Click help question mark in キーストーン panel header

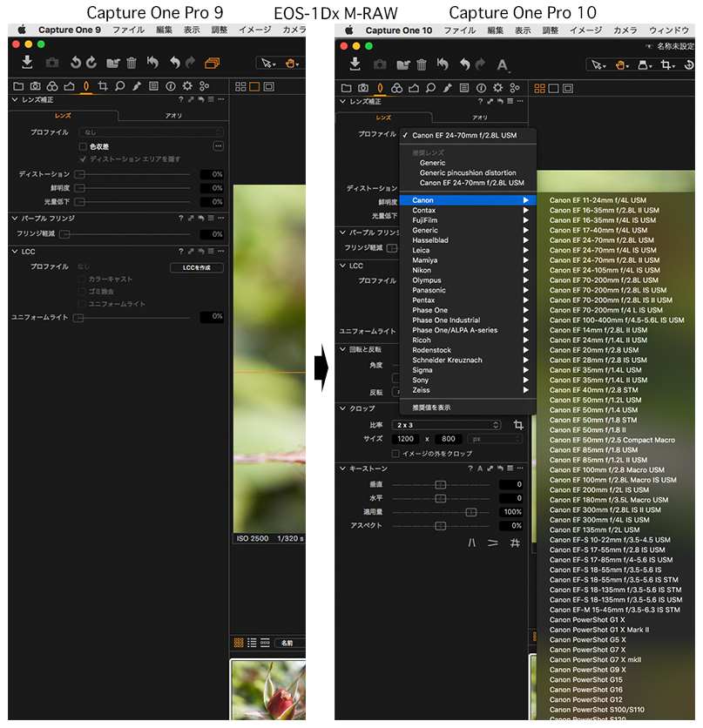[x=470, y=468]
